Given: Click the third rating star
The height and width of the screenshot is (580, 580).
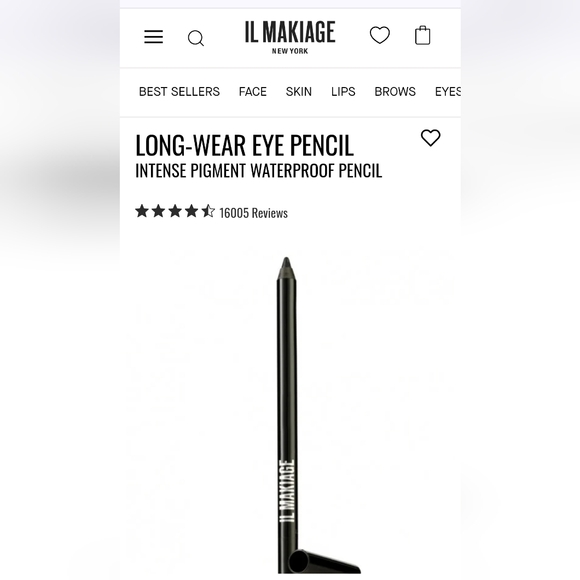Looking at the screenshot, I should (x=175, y=211).
